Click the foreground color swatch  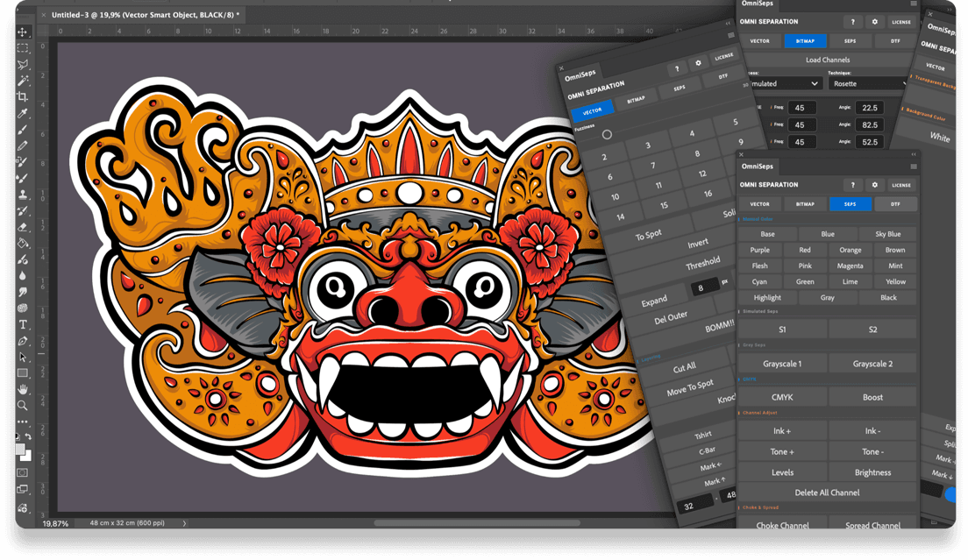click(20, 449)
